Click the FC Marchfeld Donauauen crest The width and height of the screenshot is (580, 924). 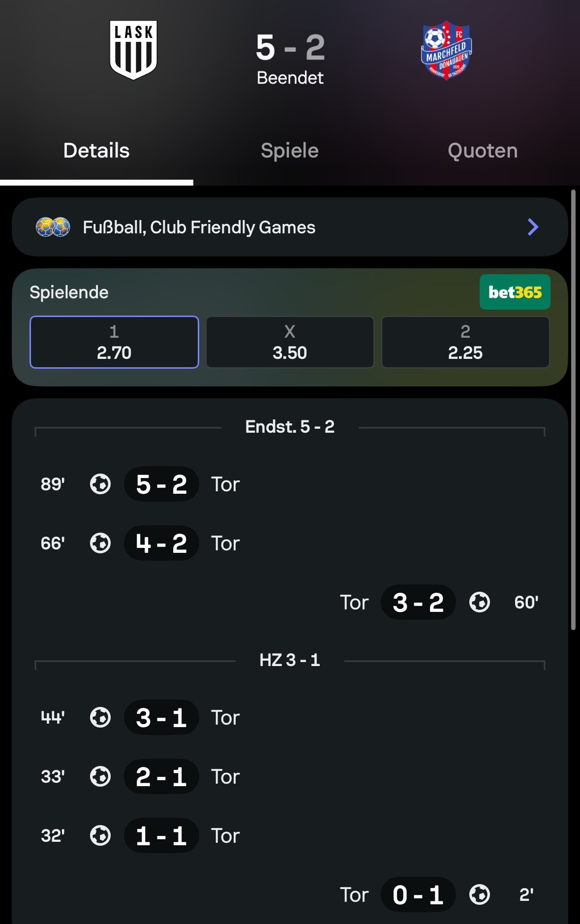point(446,50)
